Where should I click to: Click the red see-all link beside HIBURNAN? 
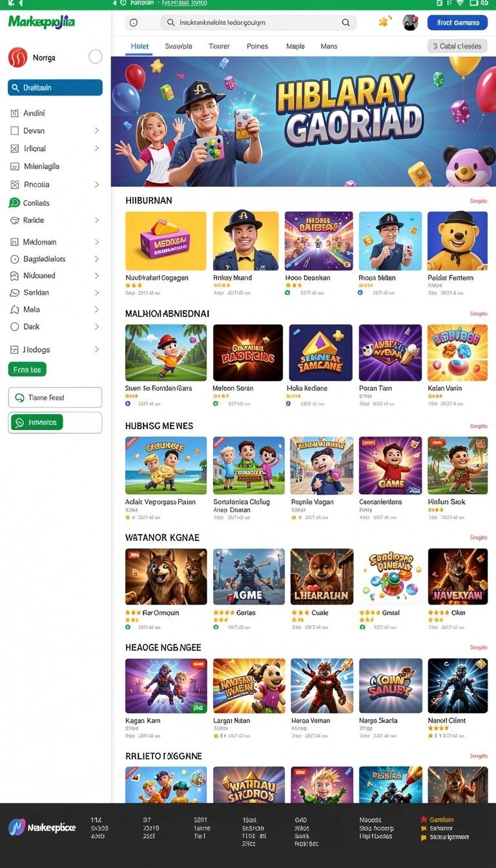click(479, 201)
